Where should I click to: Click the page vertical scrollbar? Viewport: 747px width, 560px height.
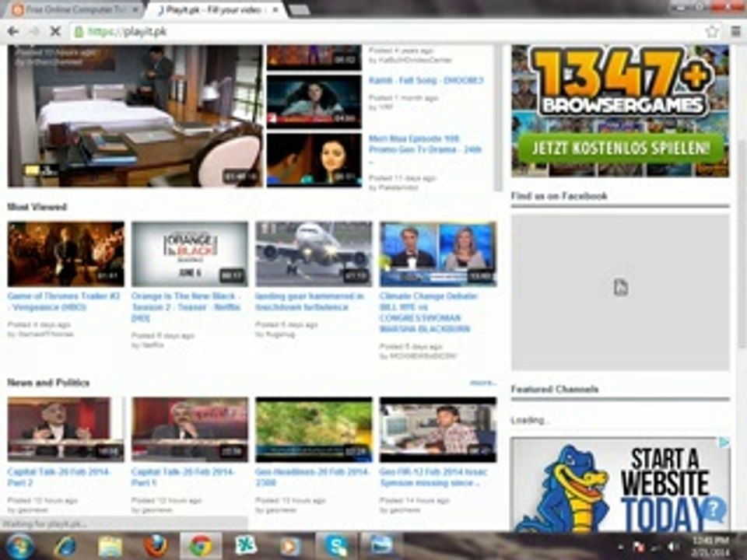coord(742,244)
